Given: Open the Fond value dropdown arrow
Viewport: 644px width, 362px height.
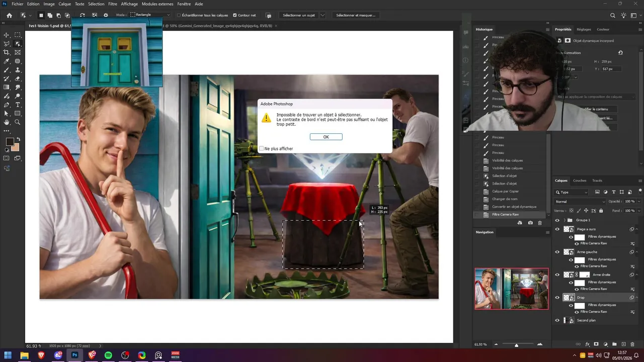Looking at the screenshot, I should click(639, 211).
